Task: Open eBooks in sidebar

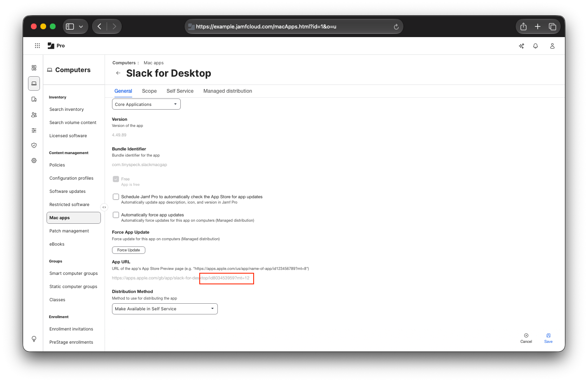Action: [57, 244]
